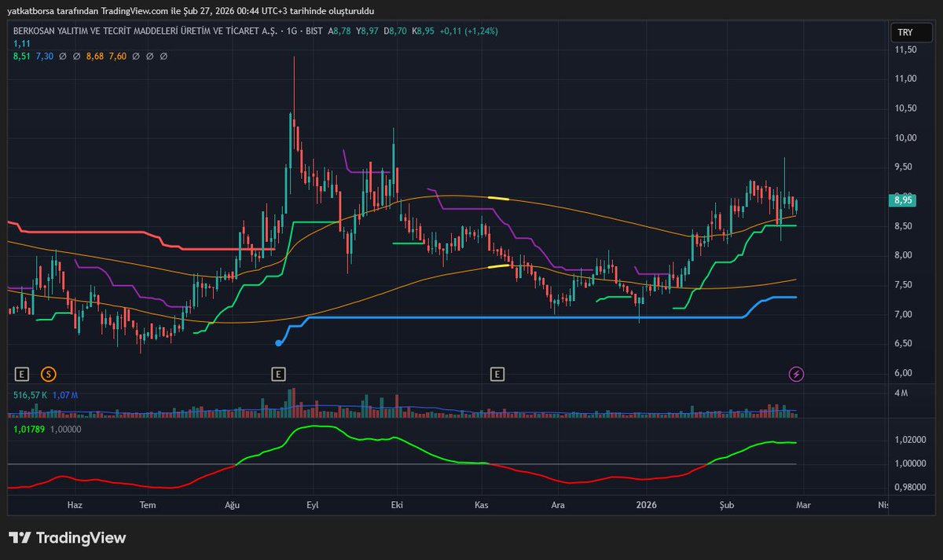This screenshot has width=943, height=560.
Task: Click the low value D8,70
Action: pyautogui.click(x=395, y=31)
